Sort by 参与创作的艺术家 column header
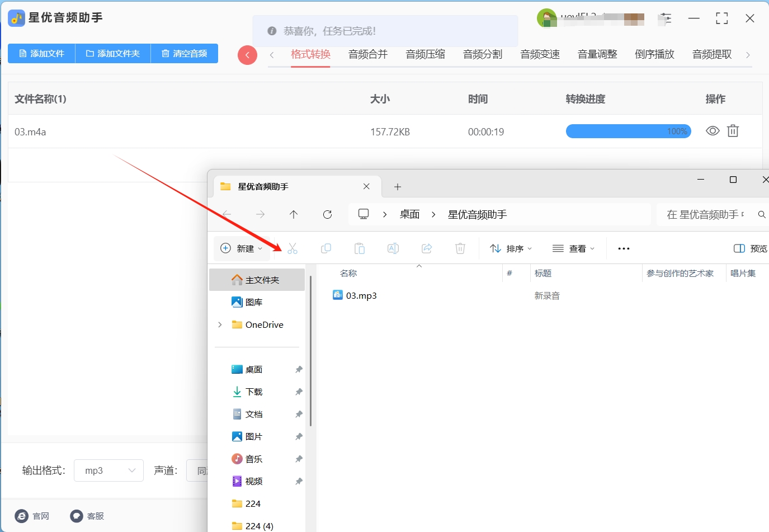Viewport: 769px width, 532px height. pos(680,273)
